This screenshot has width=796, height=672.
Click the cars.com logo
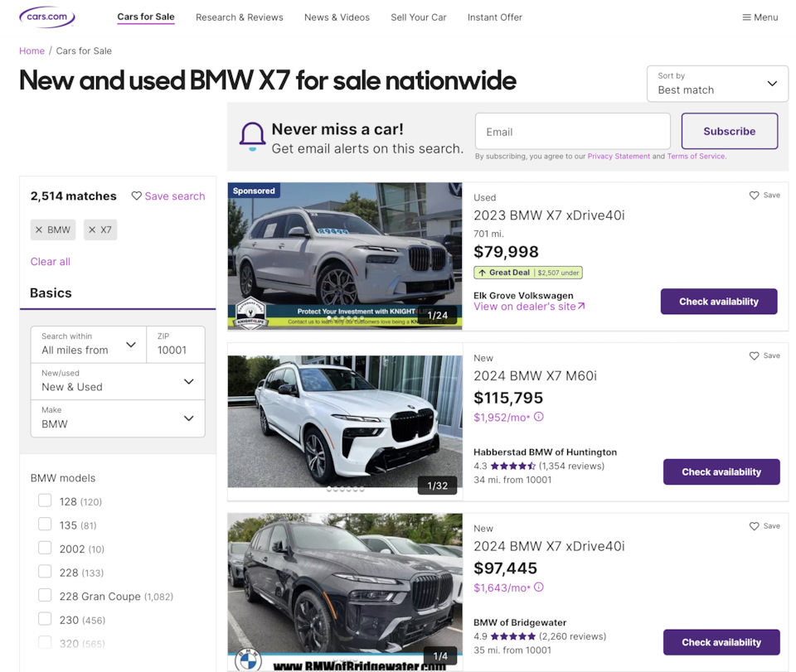pyautogui.click(x=46, y=17)
